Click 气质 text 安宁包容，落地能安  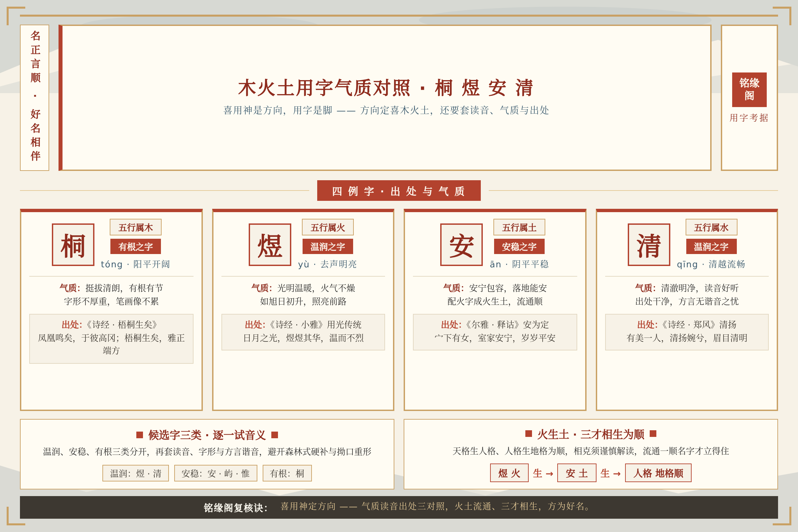(508, 288)
